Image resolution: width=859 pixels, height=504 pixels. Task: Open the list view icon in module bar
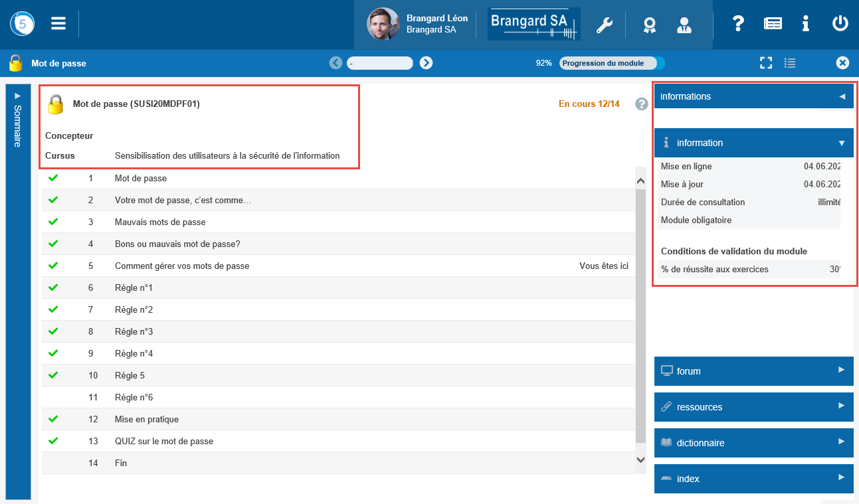790,63
